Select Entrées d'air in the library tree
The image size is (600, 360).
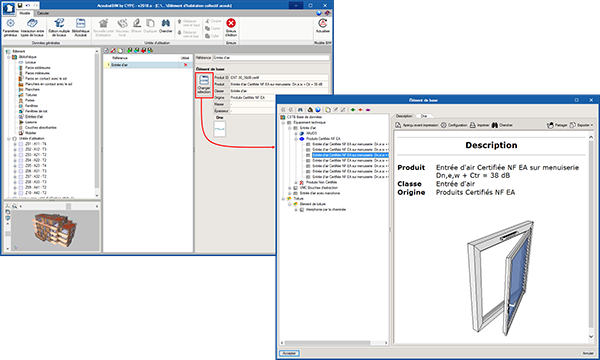(x=34, y=117)
